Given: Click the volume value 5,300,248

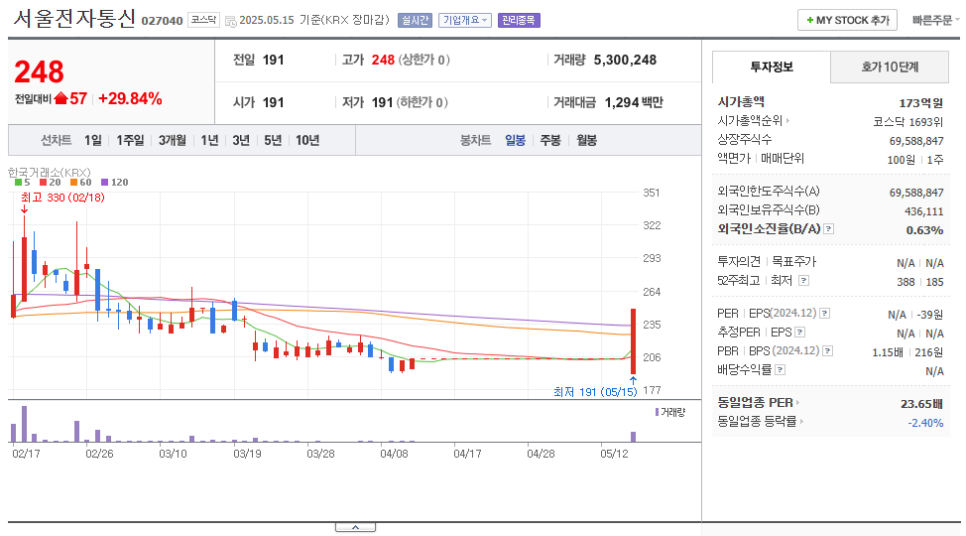Looking at the screenshot, I should point(625,60).
